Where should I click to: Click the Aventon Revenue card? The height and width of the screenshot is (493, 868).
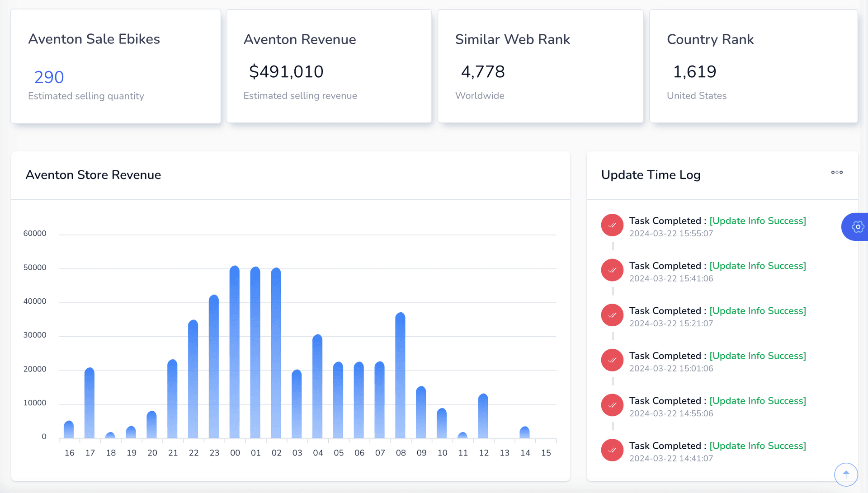(x=329, y=66)
